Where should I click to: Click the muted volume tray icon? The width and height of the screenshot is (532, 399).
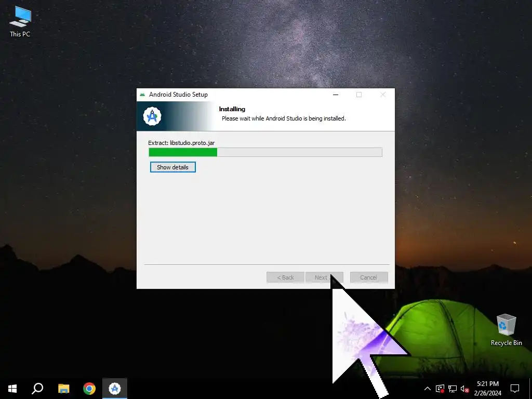pyautogui.click(x=465, y=389)
